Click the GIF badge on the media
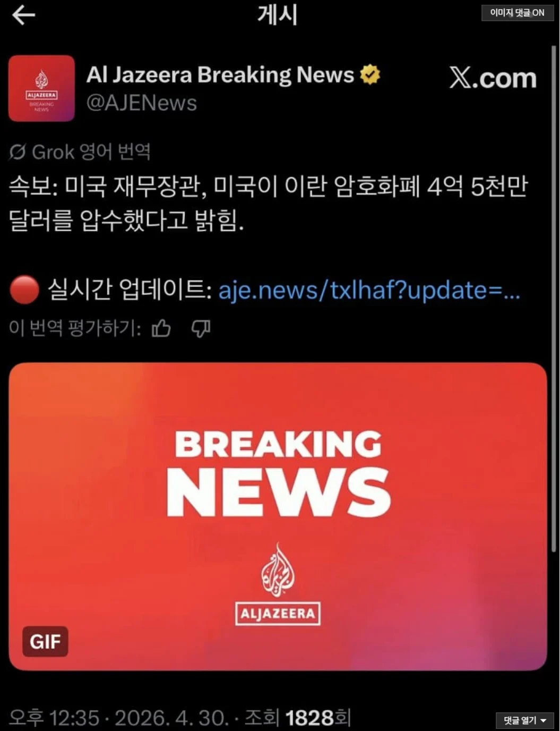The height and width of the screenshot is (731, 560). [45, 641]
